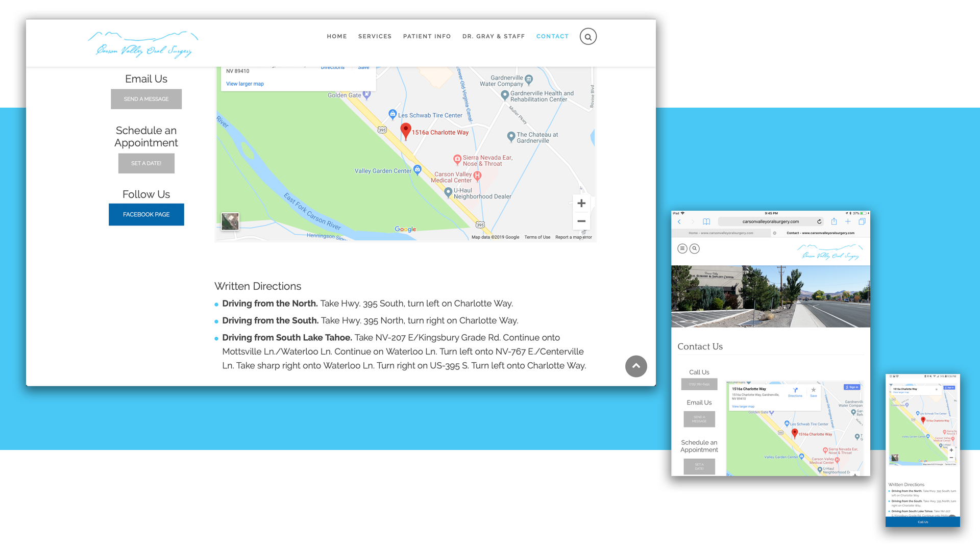Click the red 1516a Charlotte Way pin
This screenshot has height=551, width=980.
tap(406, 131)
